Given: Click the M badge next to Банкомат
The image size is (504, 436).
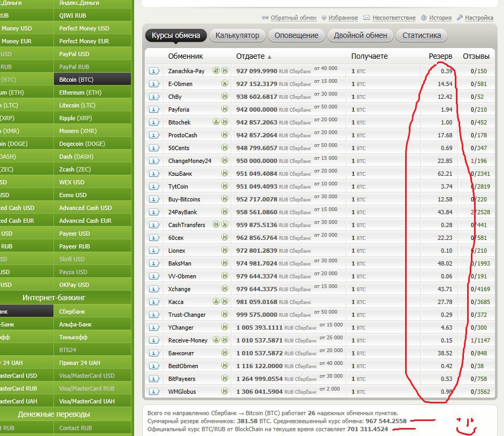Looking at the screenshot, I should tap(224, 353).
